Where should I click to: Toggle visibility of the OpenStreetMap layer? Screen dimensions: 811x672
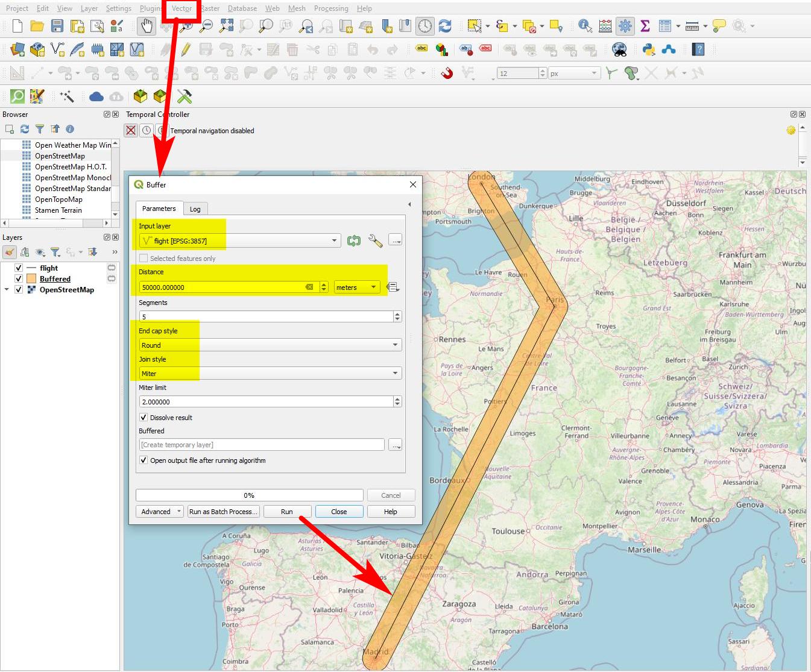[x=19, y=289]
